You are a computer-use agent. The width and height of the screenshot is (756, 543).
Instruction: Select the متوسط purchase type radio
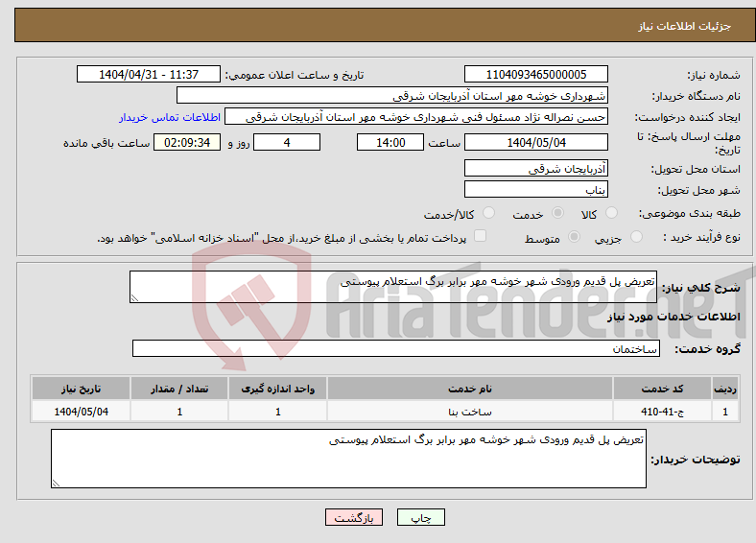click(x=574, y=236)
